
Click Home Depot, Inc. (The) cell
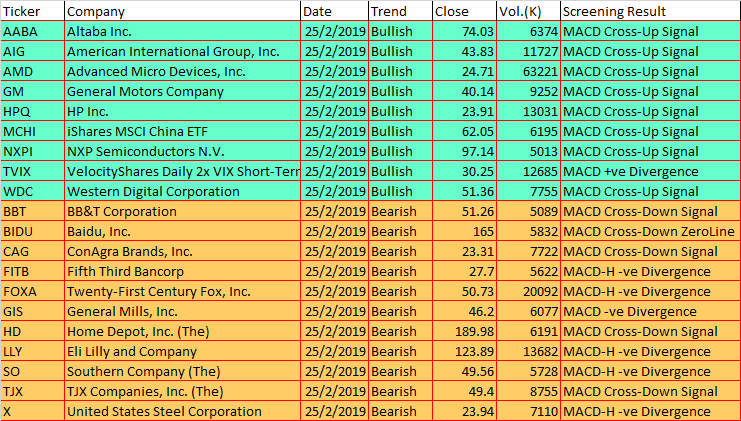click(182, 331)
